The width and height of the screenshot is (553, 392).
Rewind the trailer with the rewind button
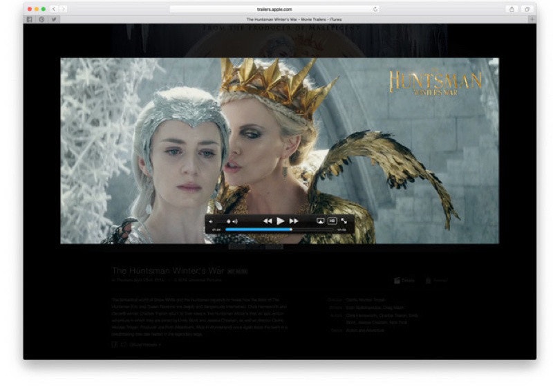(x=268, y=221)
